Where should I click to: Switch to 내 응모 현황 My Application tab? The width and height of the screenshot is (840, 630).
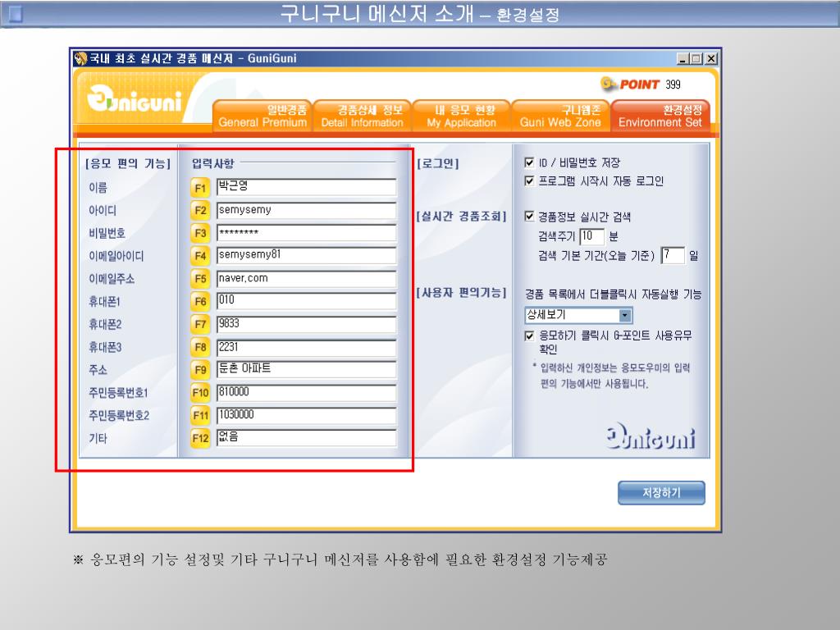pyautogui.click(x=461, y=116)
